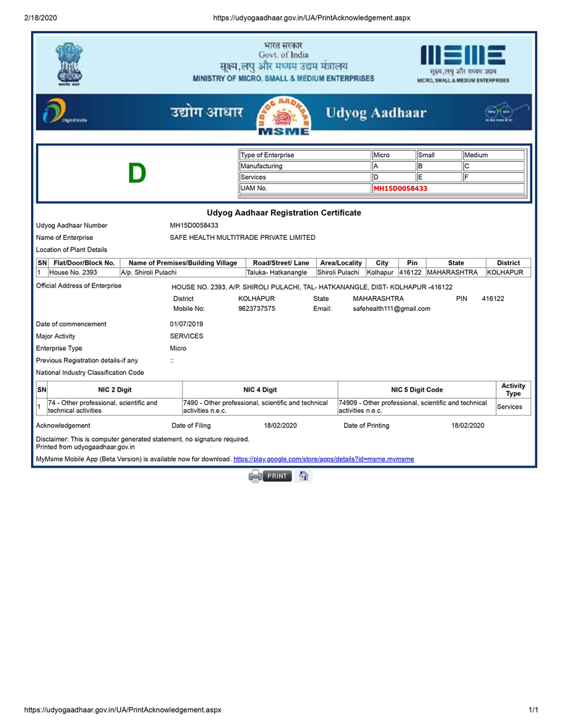The width and height of the screenshot is (563, 728).
Task: Click the Acknowledgement label
Action: 63,426
